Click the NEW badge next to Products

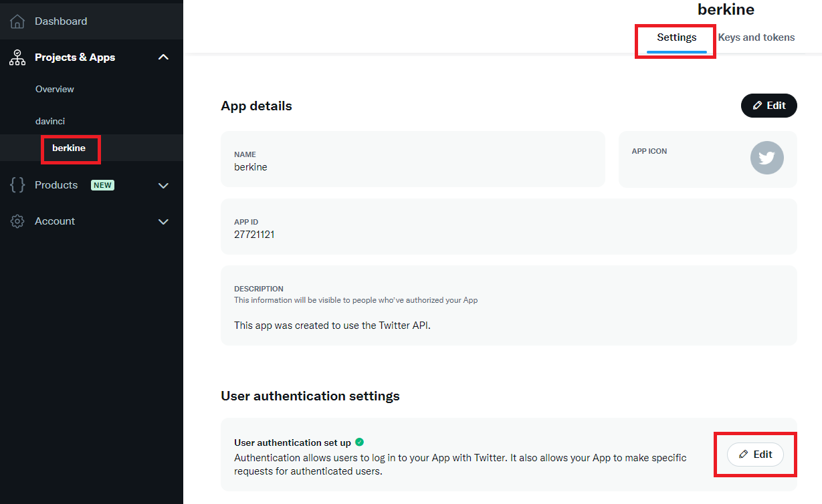103,185
